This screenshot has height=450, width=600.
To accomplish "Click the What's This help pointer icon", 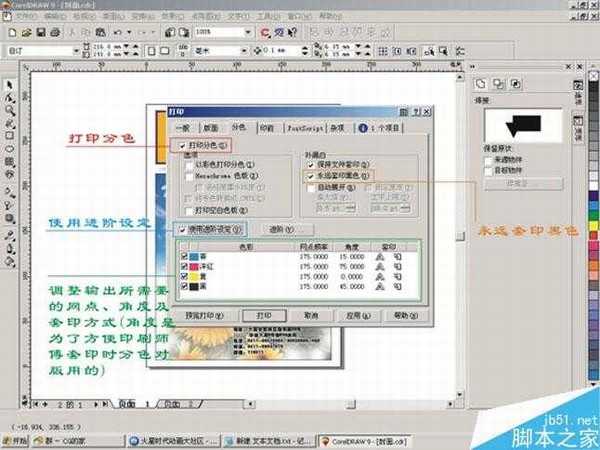I will click(293, 33).
